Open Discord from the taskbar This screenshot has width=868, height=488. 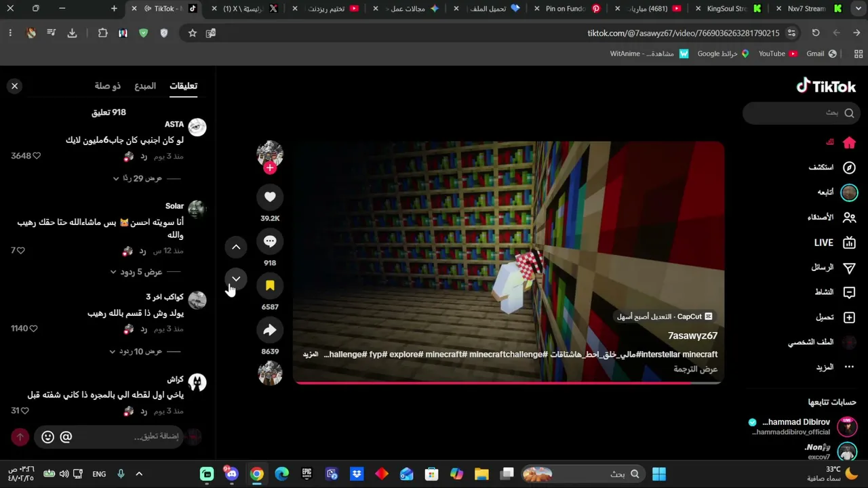232,474
